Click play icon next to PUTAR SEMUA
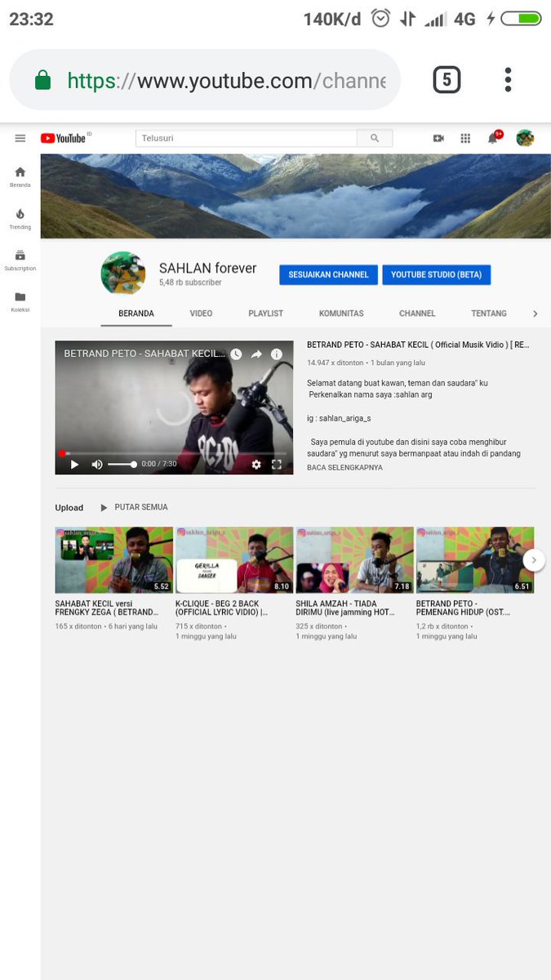Viewport: 551px width, 980px height. pos(104,508)
